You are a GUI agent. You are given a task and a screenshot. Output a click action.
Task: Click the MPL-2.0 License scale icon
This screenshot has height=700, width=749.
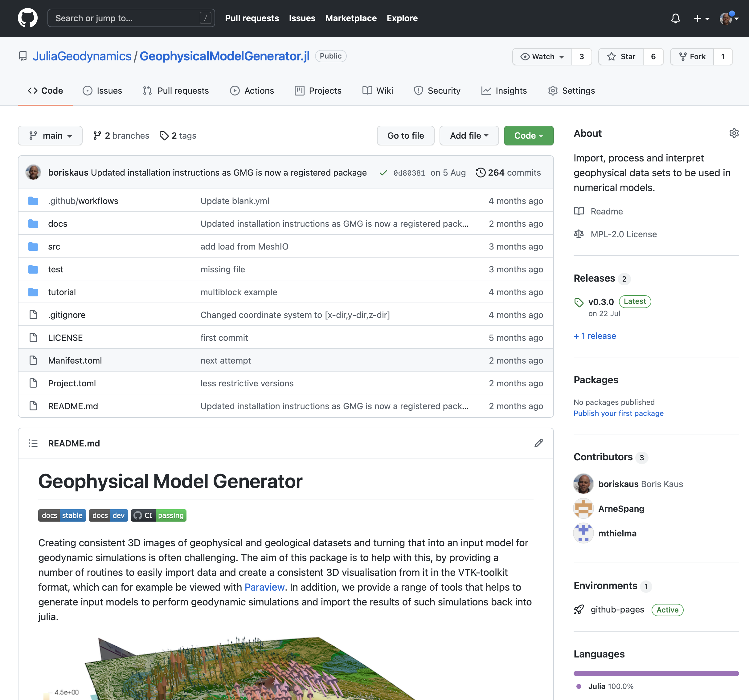click(x=579, y=234)
